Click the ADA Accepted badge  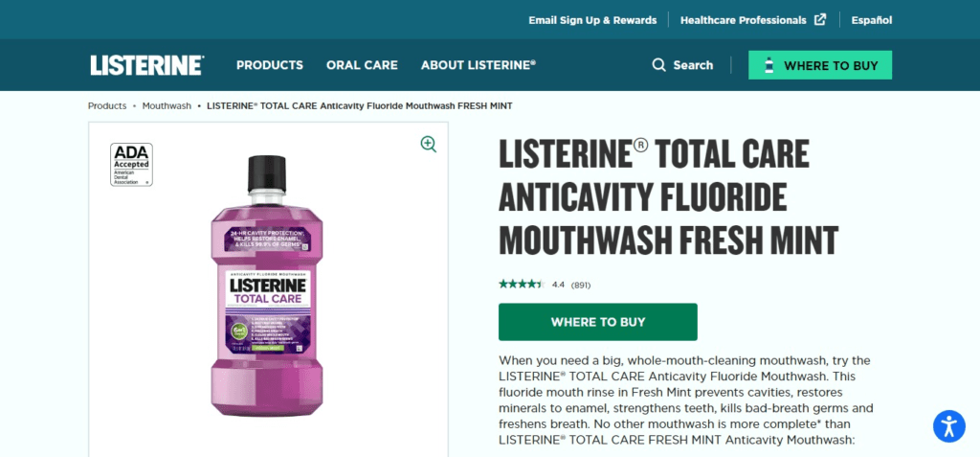[x=132, y=164]
